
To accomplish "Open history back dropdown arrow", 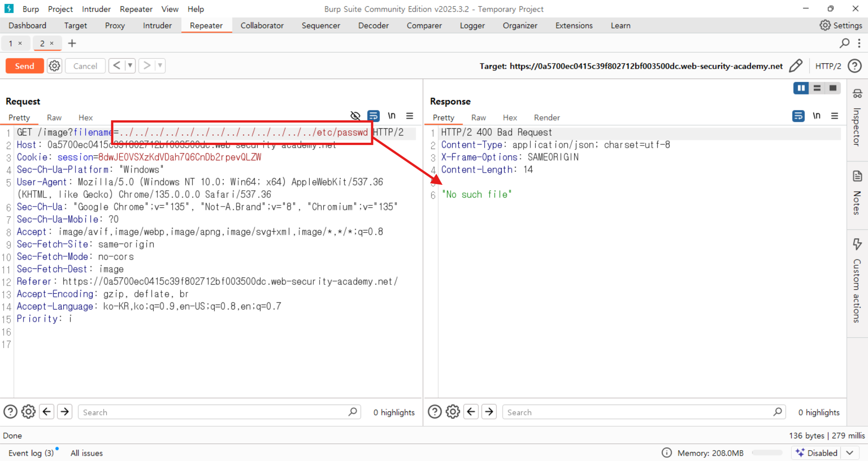I will coord(130,66).
